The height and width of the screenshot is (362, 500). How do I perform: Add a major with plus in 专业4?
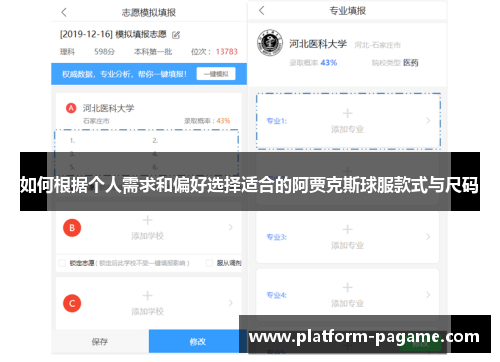click(347, 287)
